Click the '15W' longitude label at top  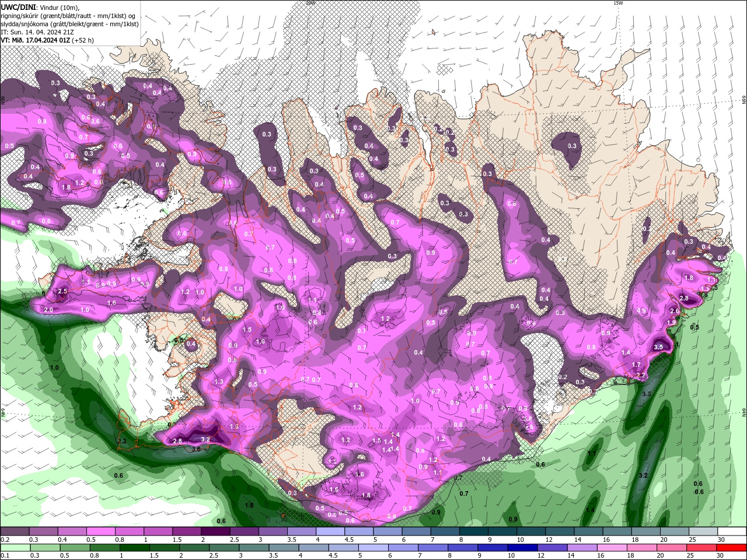[x=618, y=3]
